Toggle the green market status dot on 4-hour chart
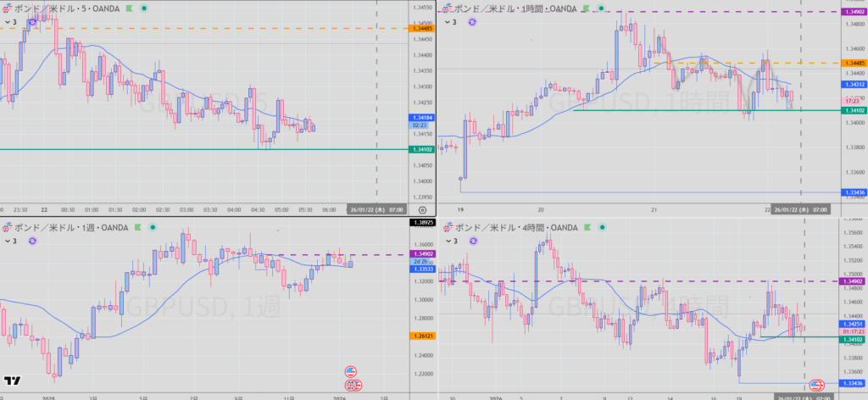This screenshot has width=868, height=400. pyautogui.click(x=600, y=227)
